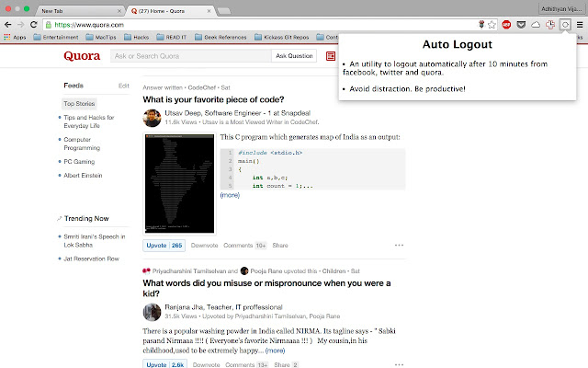The image size is (588, 368).
Task: Open a new tab with the tab button
Action: 224,11
